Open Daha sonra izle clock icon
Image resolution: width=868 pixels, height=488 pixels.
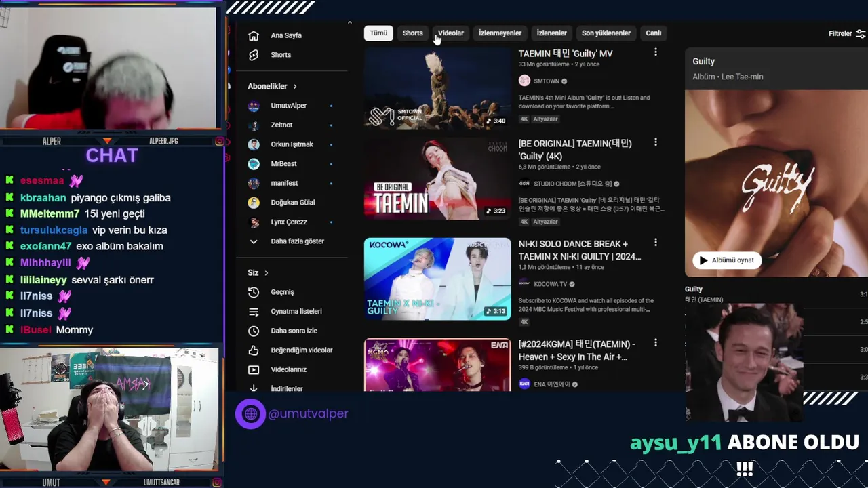pyautogui.click(x=254, y=331)
